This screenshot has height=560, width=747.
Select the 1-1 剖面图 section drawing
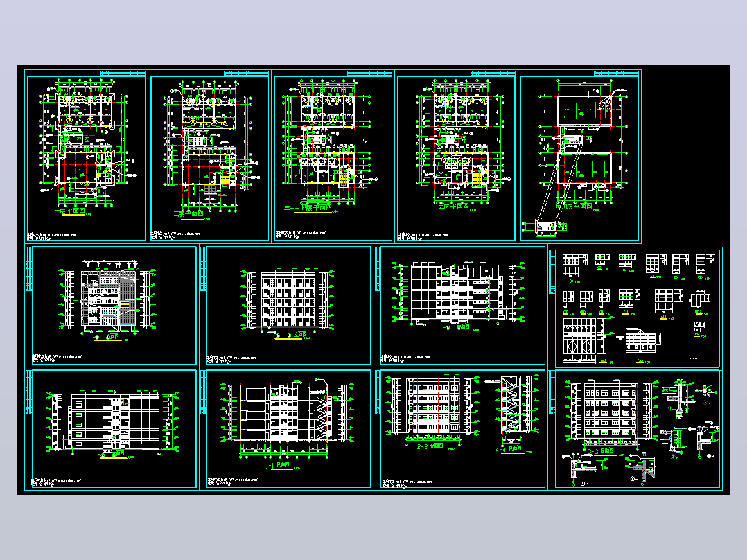coord(288,417)
